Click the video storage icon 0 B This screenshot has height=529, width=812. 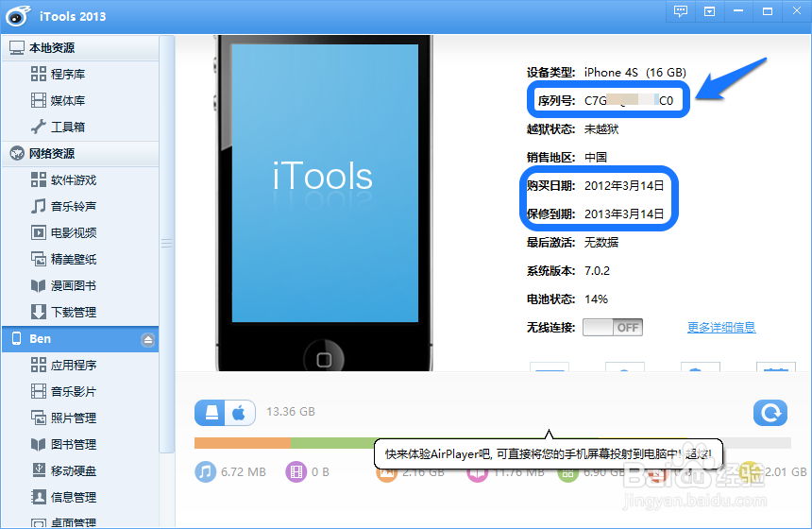click(296, 472)
